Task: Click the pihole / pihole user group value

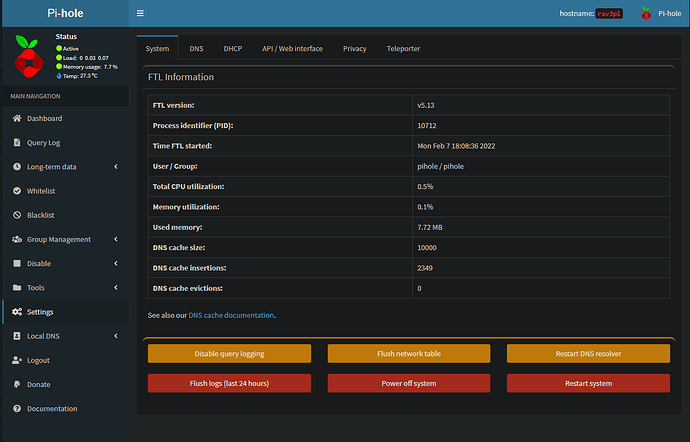Action: click(440, 166)
